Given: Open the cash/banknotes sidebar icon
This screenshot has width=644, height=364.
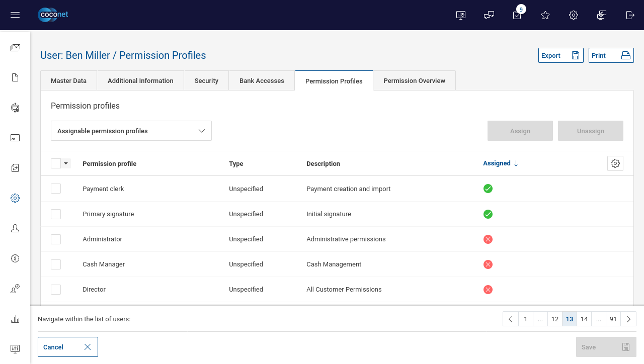Looking at the screenshot, I should pyautogui.click(x=15, y=48).
